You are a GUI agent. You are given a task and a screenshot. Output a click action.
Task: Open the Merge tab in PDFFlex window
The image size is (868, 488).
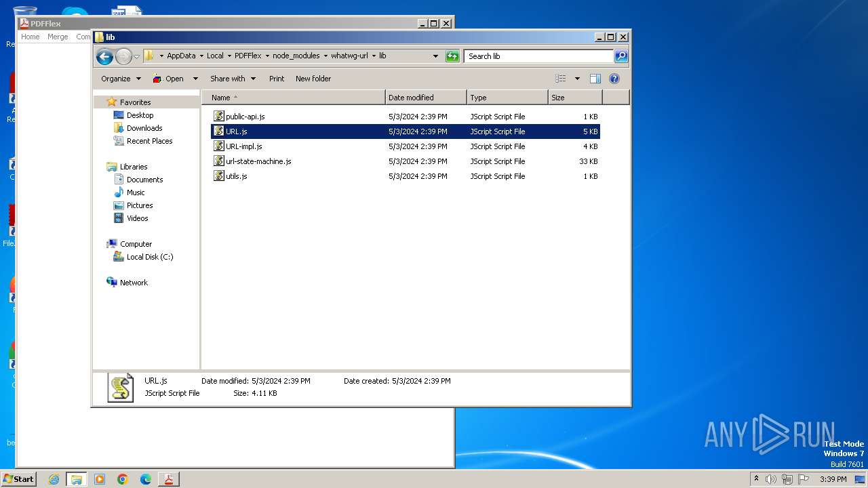pyautogui.click(x=58, y=37)
